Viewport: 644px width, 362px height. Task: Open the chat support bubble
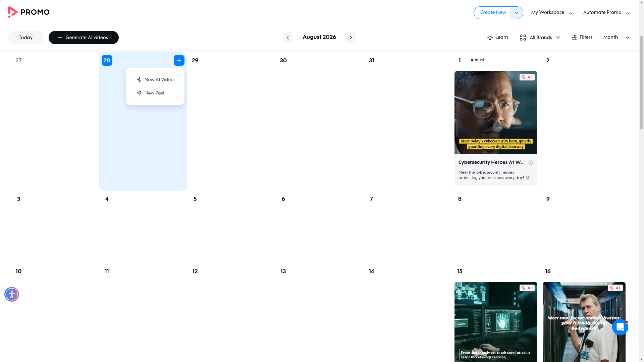[x=620, y=327]
